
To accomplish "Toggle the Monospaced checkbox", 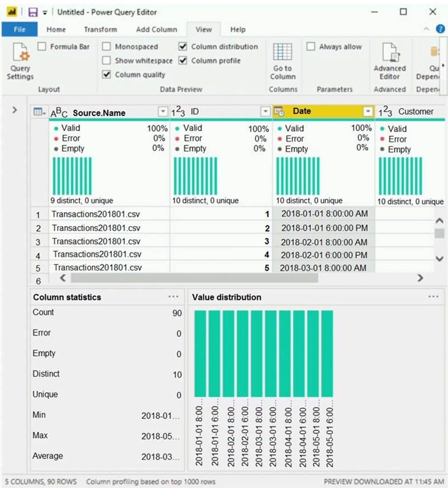I will [x=106, y=47].
